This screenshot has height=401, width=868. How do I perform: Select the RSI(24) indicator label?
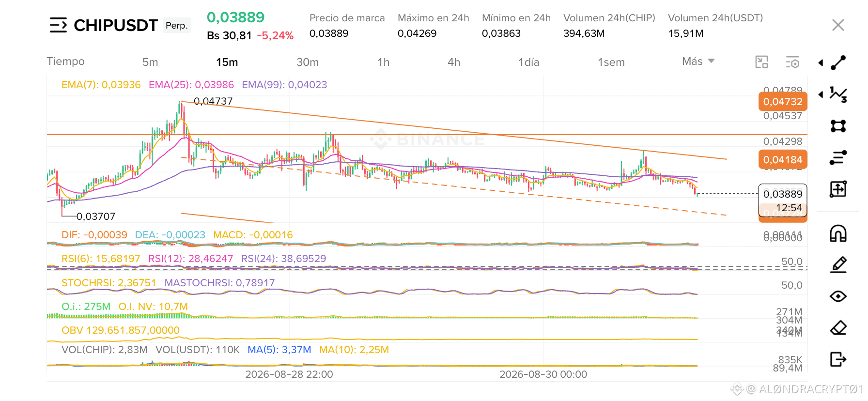pos(284,259)
